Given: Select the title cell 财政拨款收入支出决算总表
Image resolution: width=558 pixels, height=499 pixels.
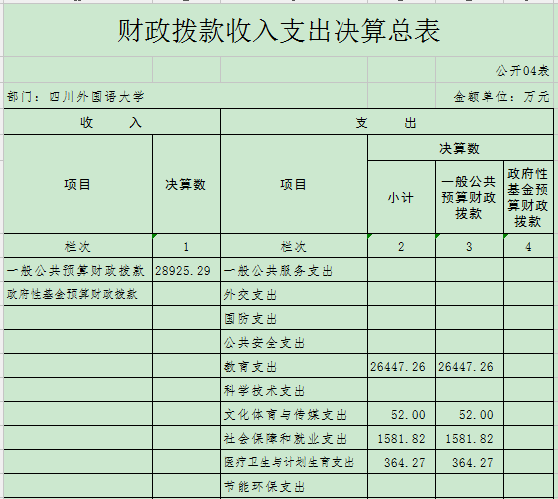Looking at the screenshot, I should click(x=279, y=30).
